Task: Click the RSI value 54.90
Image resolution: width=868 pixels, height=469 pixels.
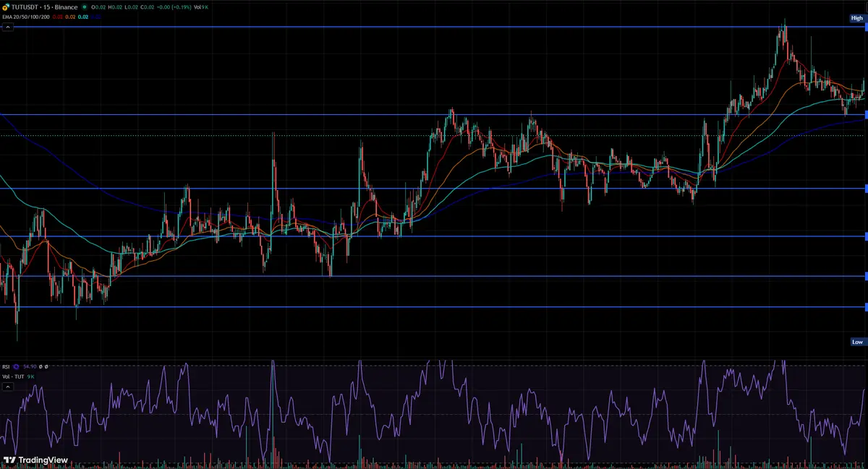Action: (30, 366)
